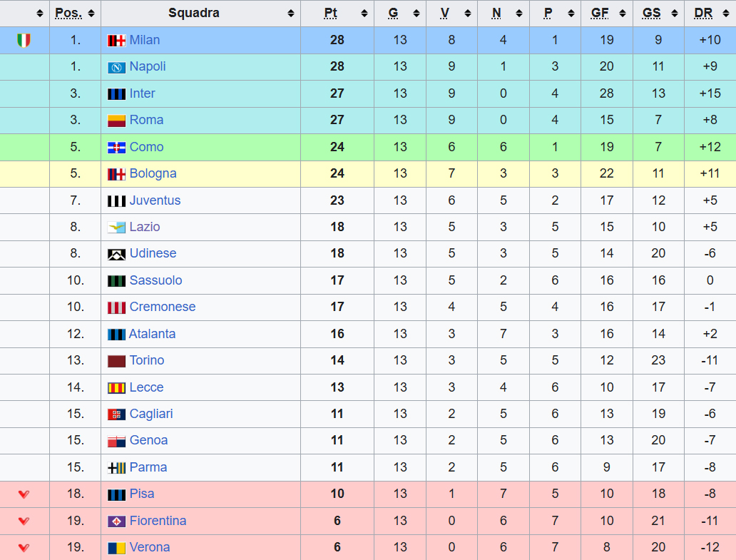Click the Pos. column header label
This screenshot has width=736, height=560.
(68, 14)
